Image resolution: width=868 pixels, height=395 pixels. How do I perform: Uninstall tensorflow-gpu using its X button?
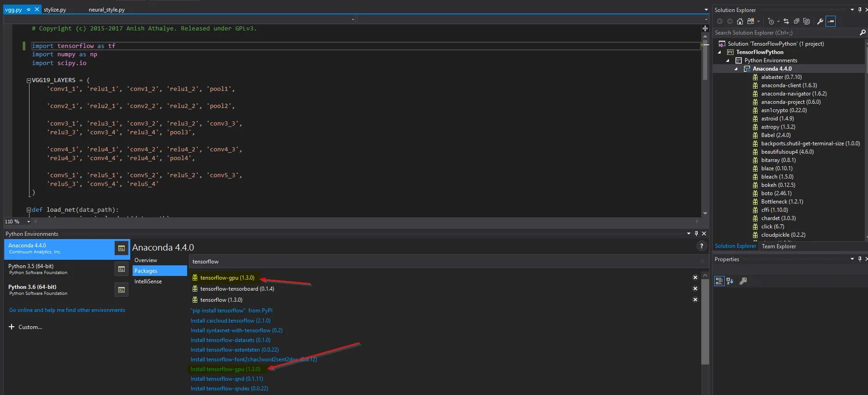tap(695, 277)
